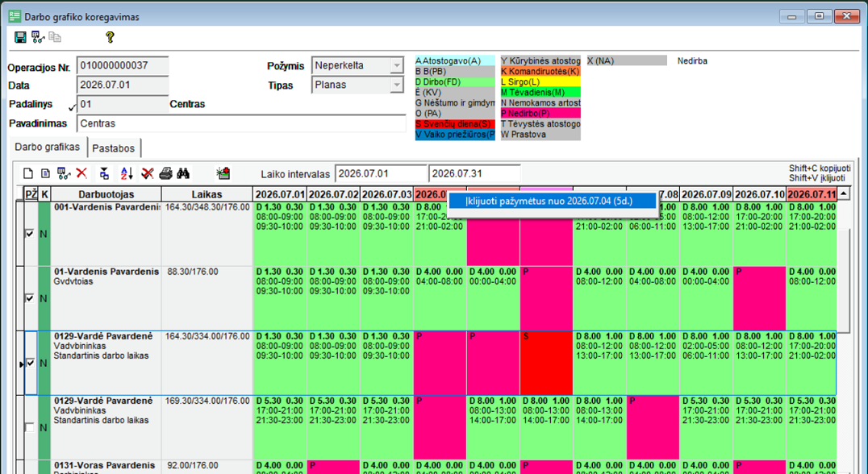Click the red Švenčių diena(S) legend swatch
The height and width of the screenshot is (474, 868).
[x=455, y=124]
